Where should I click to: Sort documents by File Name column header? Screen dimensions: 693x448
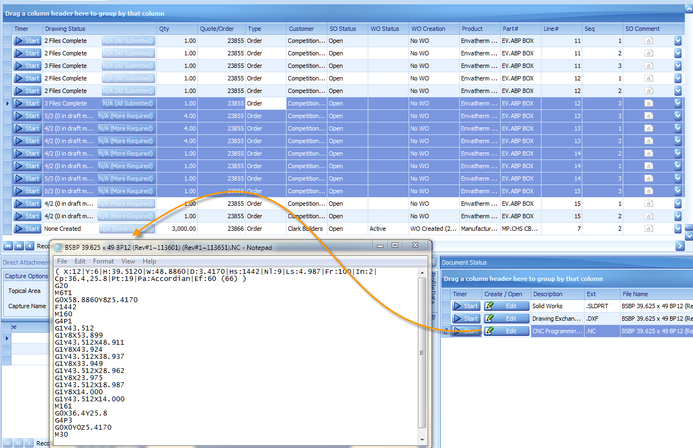point(656,294)
